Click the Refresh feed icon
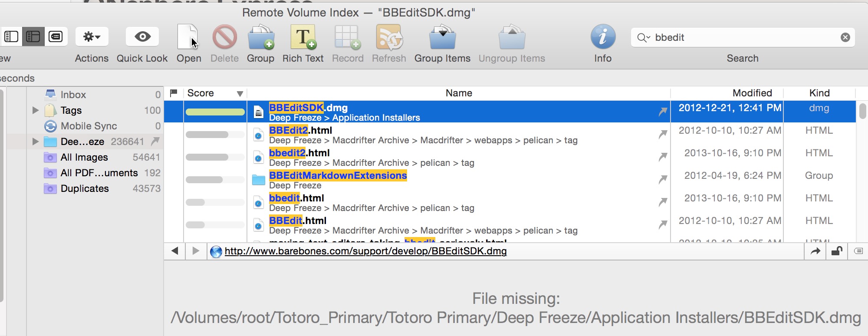 point(389,37)
